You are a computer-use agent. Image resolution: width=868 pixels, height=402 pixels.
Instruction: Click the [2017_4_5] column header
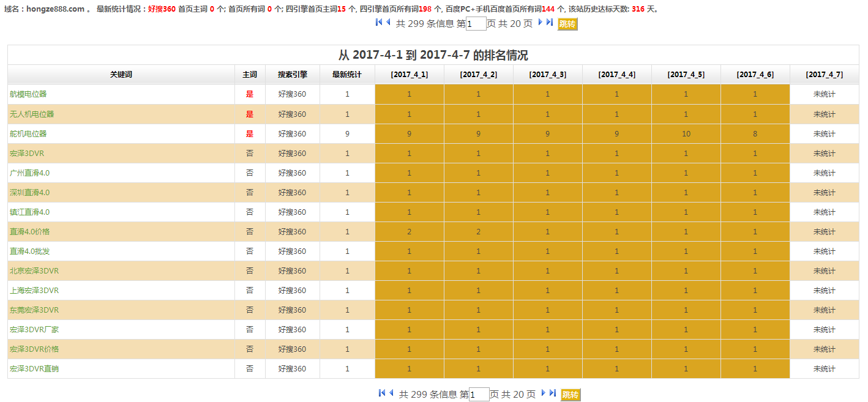(686, 75)
